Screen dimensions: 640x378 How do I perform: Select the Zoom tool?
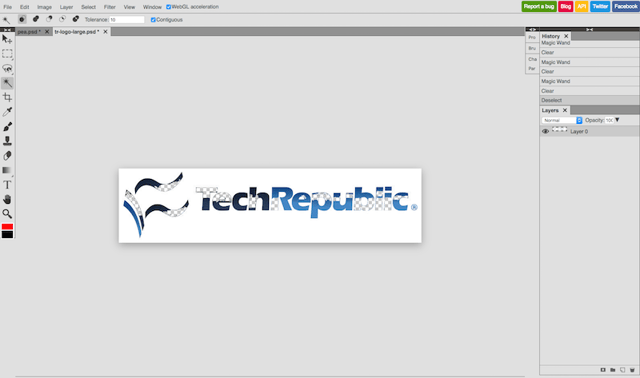pos(7,214)
